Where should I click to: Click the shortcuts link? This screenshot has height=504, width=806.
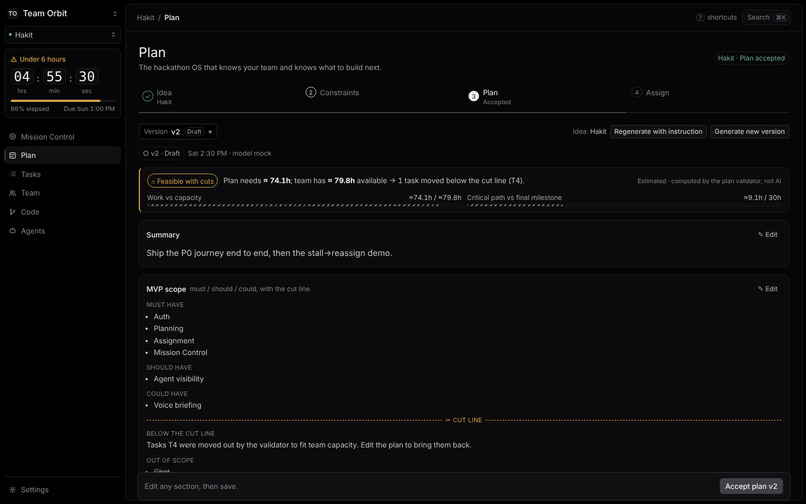(x=717, y=17)
